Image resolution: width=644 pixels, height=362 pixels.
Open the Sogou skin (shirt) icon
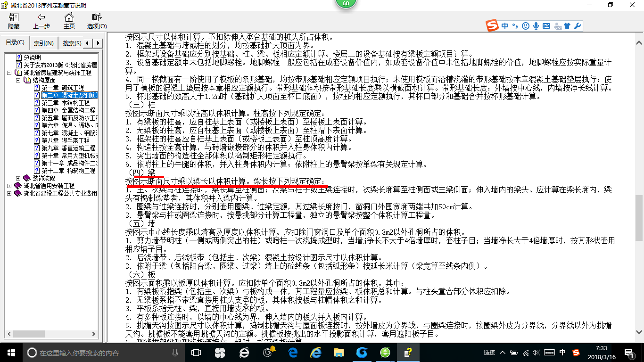pyautogui.click(x=567, y=26)
